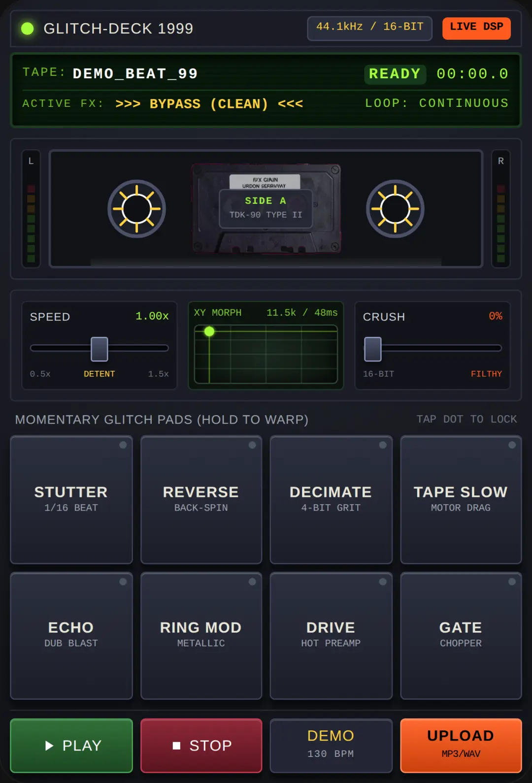532x783 pixels.
Task: Toggle the lock dot on GATE pad
Action: coord(512,582)
